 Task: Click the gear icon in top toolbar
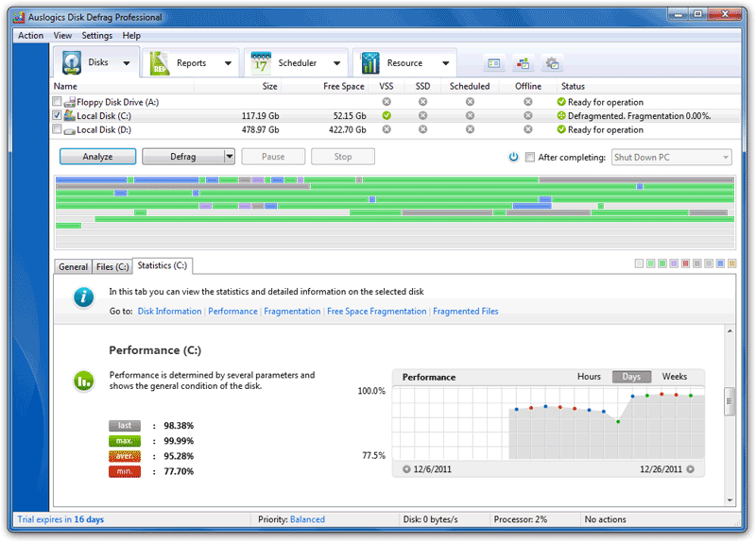(553, 63)
